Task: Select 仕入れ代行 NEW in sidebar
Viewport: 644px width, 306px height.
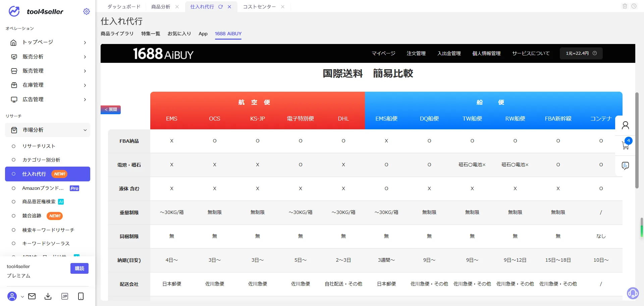Action: (48, 174)
